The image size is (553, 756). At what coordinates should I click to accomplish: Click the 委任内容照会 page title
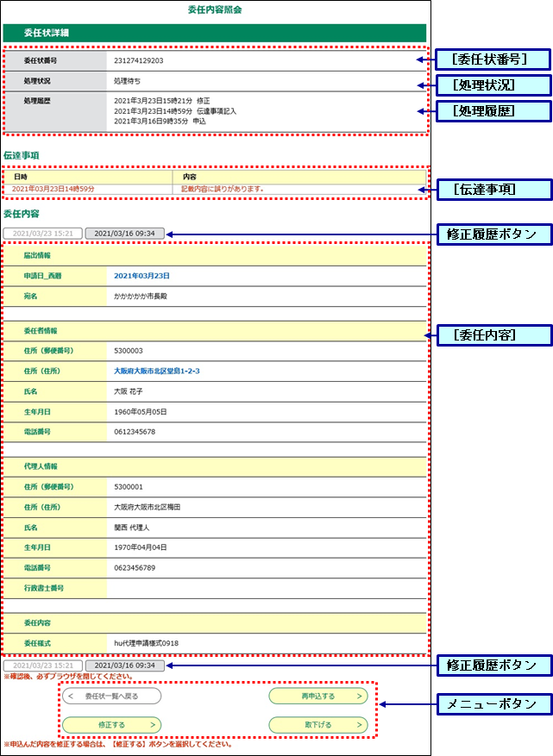coord(215,9)
